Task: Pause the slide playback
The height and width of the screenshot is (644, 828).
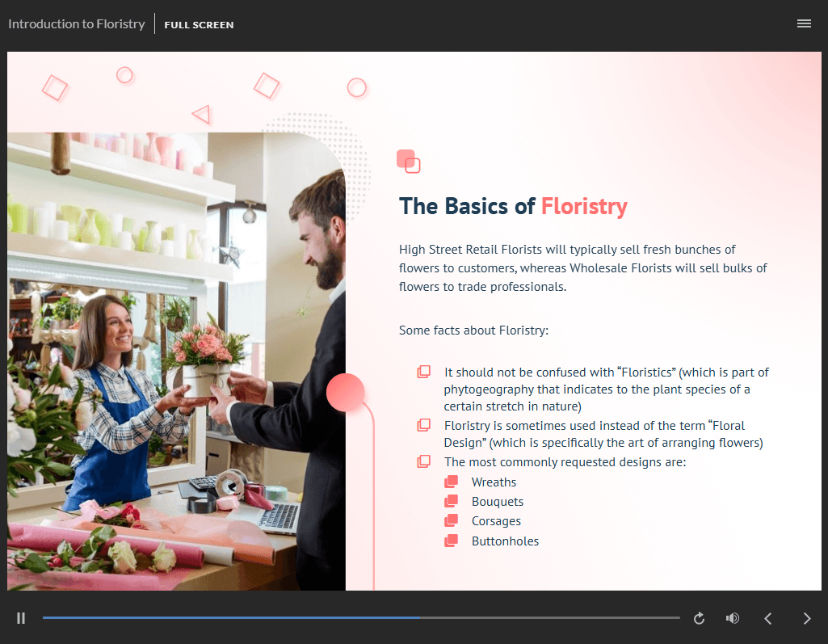Action: pos(21,618)
